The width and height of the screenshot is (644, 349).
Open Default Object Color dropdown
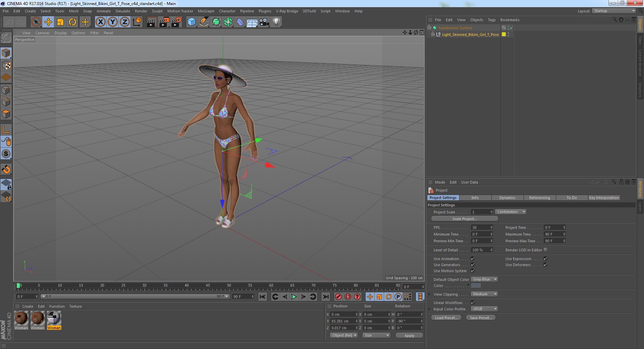click(x=484, y=279)
